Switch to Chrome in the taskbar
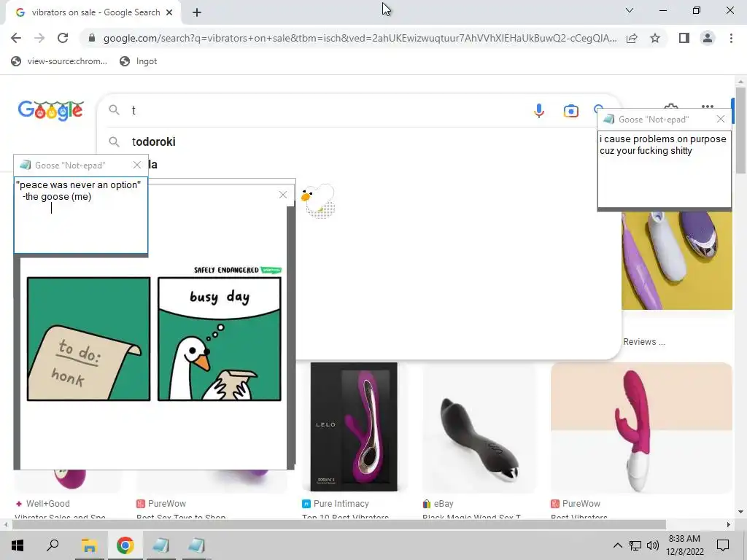 coord(125,545)
